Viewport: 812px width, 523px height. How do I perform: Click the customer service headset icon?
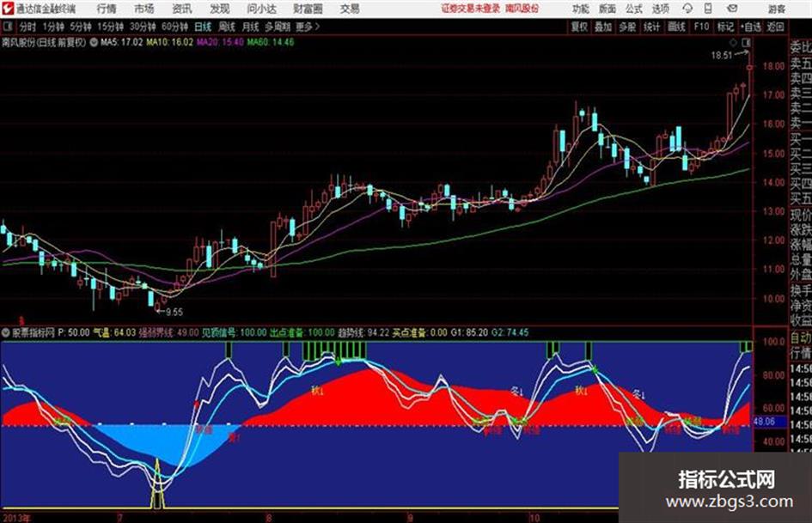687,9
